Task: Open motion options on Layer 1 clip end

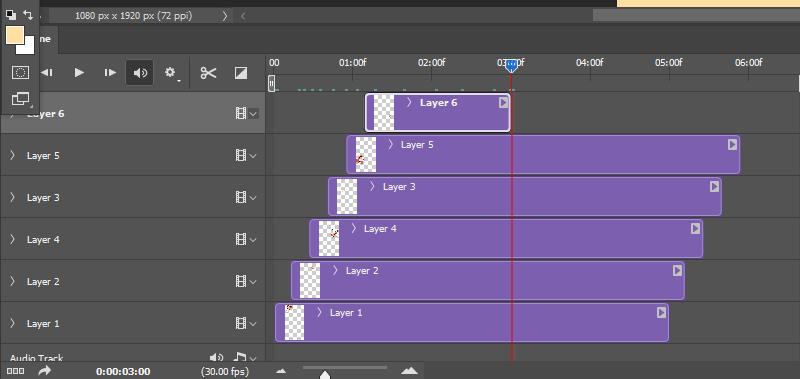Action: click(x=662, y=312)
